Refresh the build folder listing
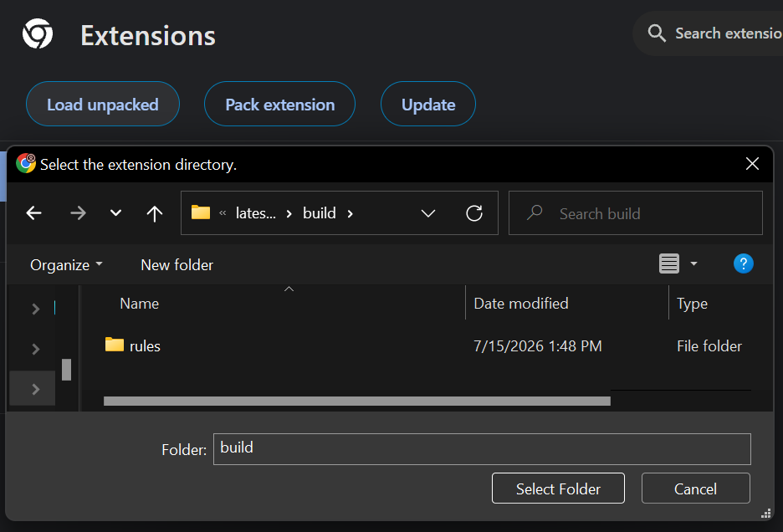 click(474, 213)
